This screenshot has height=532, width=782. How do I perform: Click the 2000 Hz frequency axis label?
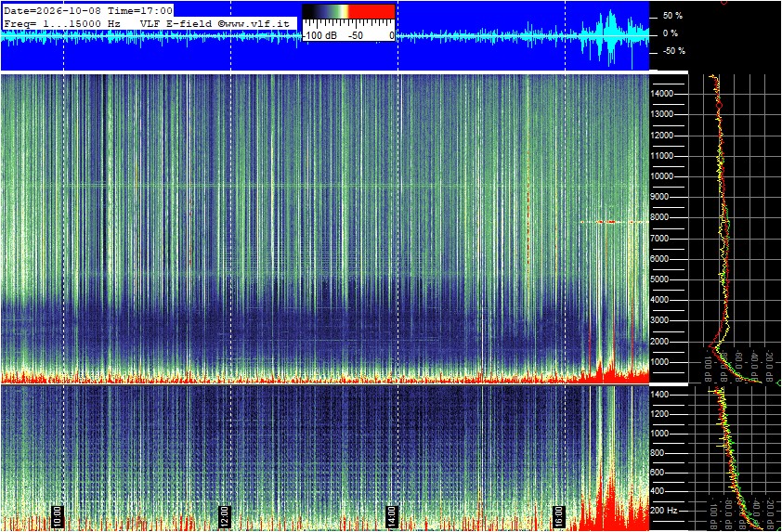661,342
